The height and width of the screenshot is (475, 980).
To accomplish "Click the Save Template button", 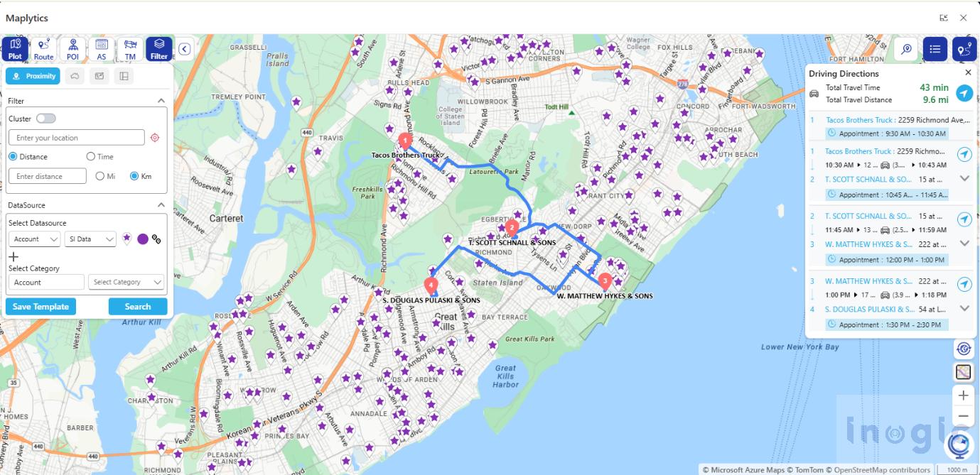I will (41, 307).
